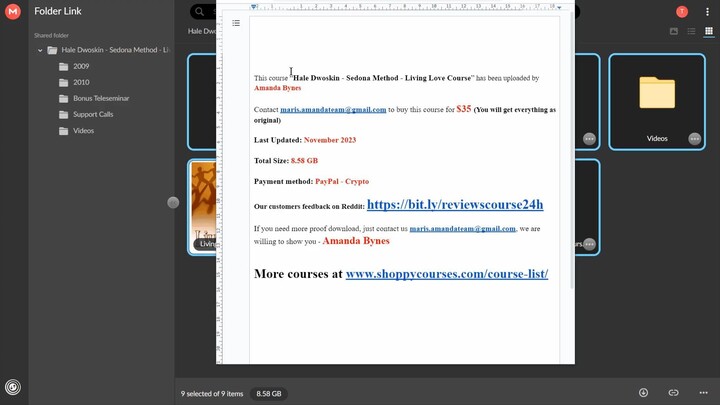The height and width of the screenshot is (405, 720).
Task: Open the Support Calls folder in tree
Action: pyautogui.click(x=92, y=114)
